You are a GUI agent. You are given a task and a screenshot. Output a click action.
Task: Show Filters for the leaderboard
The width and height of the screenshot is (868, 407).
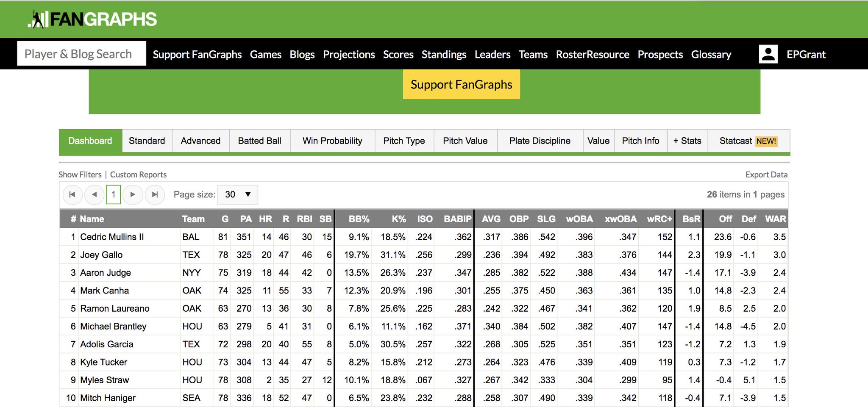pos(80,174)
